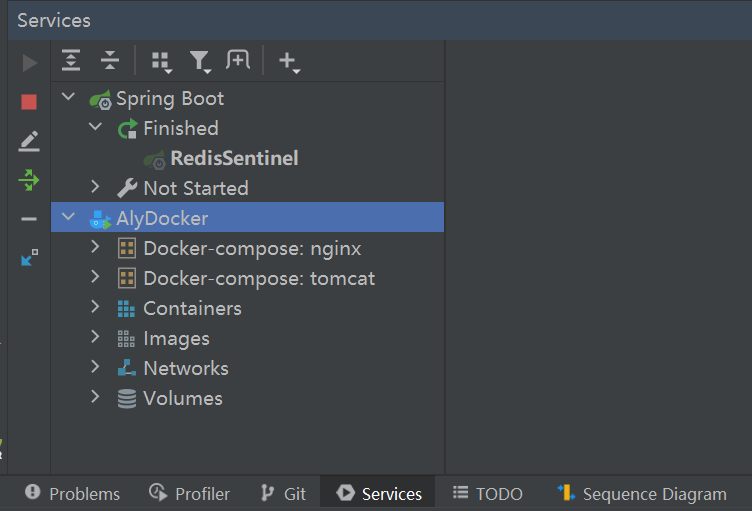Expand the Containers node
This screenshot has height=511, width=752.
(95, 307)
